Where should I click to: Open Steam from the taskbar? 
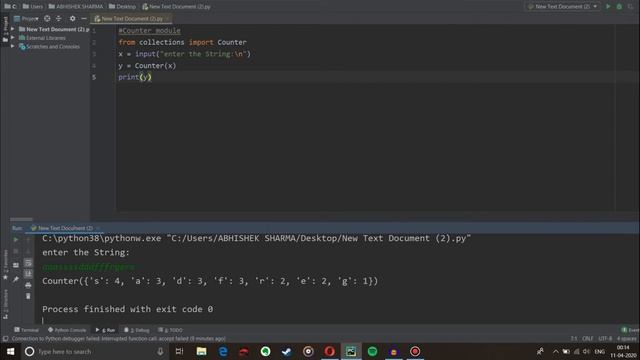(287, 351)
